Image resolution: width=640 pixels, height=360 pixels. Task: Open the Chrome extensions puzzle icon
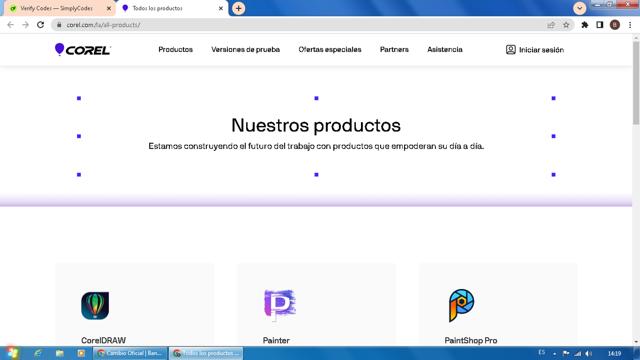(584, 25)
